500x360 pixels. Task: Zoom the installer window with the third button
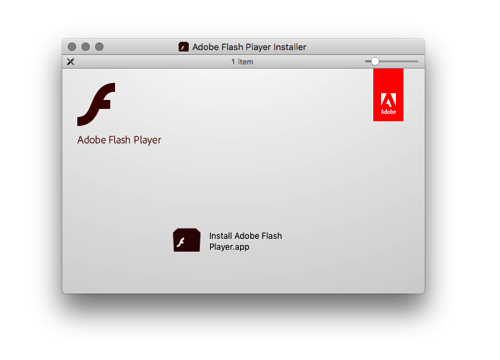(x=99, y=47)
